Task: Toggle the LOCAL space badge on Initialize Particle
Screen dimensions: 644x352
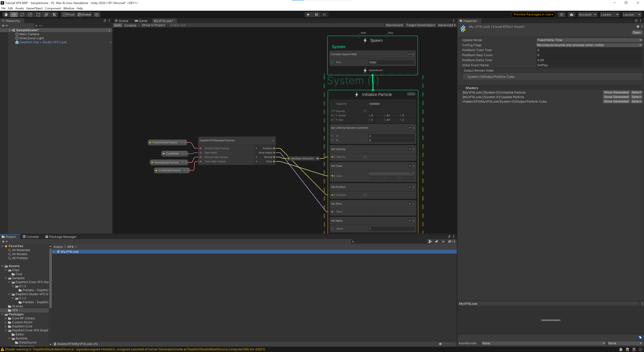Action: 411,94
